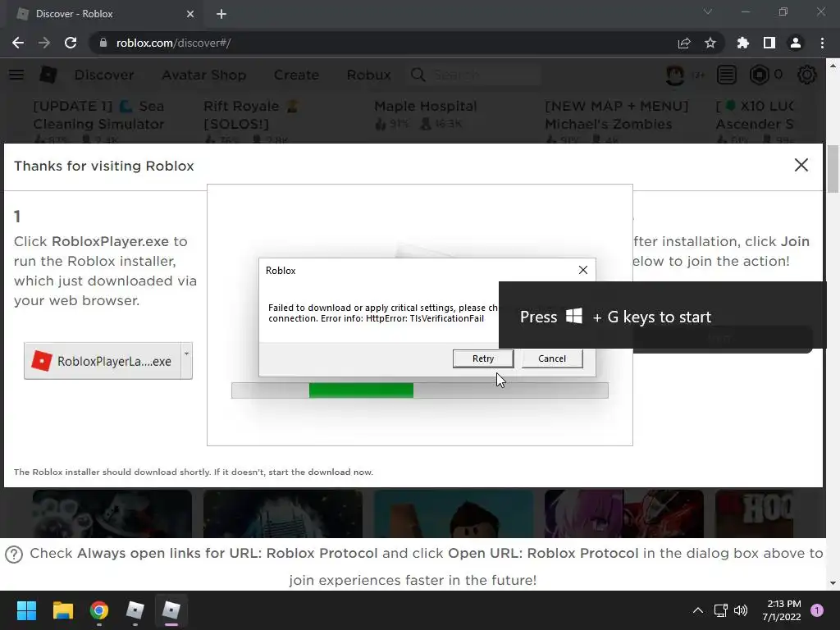Open Maple Hospital game title
This screenshot has width=840, height=630.
coord(426,106)
